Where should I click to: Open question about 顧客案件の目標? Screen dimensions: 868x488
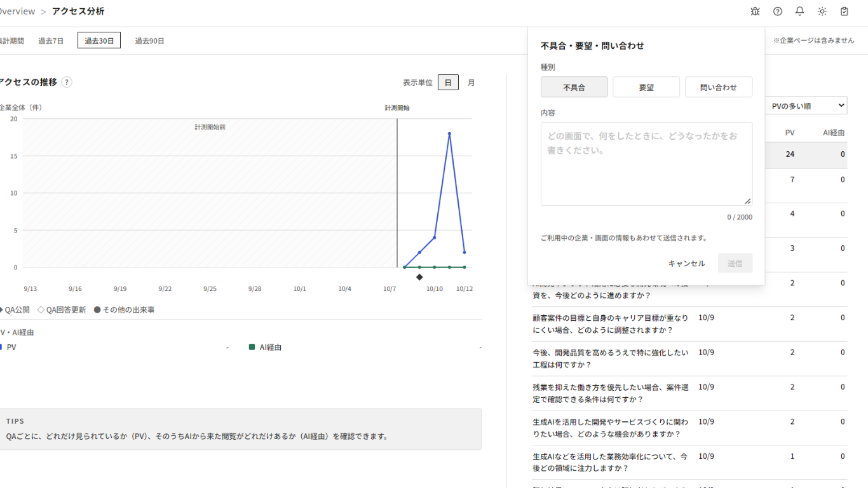(x=610, y=324)
